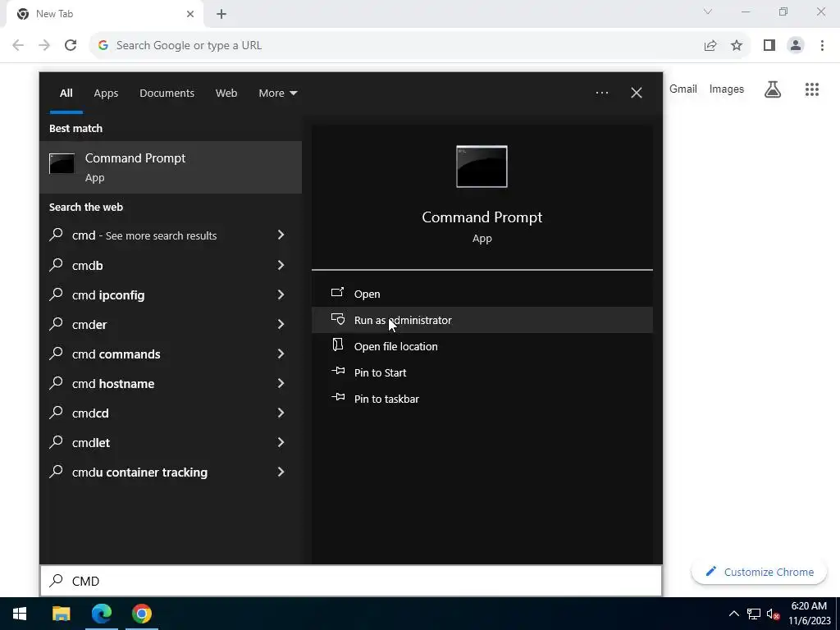Expand the 'cmd - See more search results' arrow
This screenshot has width=840, height=630.
coord(281,235)
